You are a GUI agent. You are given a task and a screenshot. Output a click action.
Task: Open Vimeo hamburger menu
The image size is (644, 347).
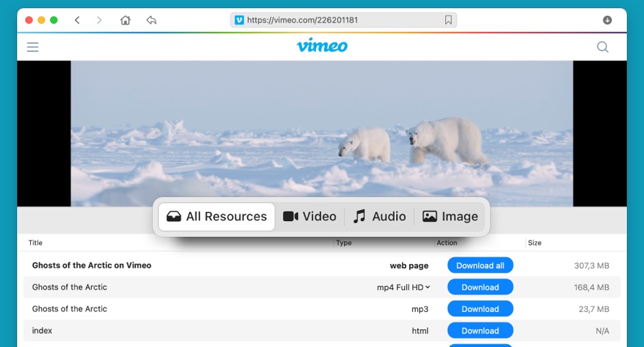point(33,47)
